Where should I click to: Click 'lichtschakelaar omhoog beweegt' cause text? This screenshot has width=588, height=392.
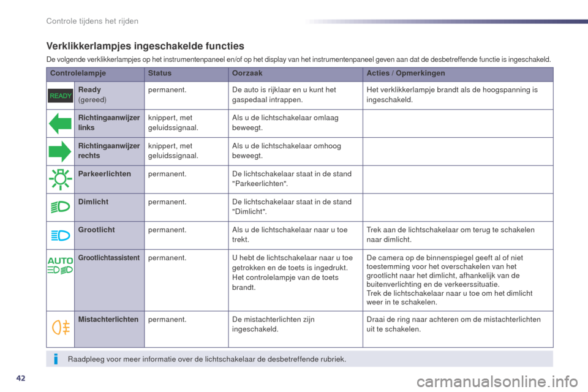(287, 151)
